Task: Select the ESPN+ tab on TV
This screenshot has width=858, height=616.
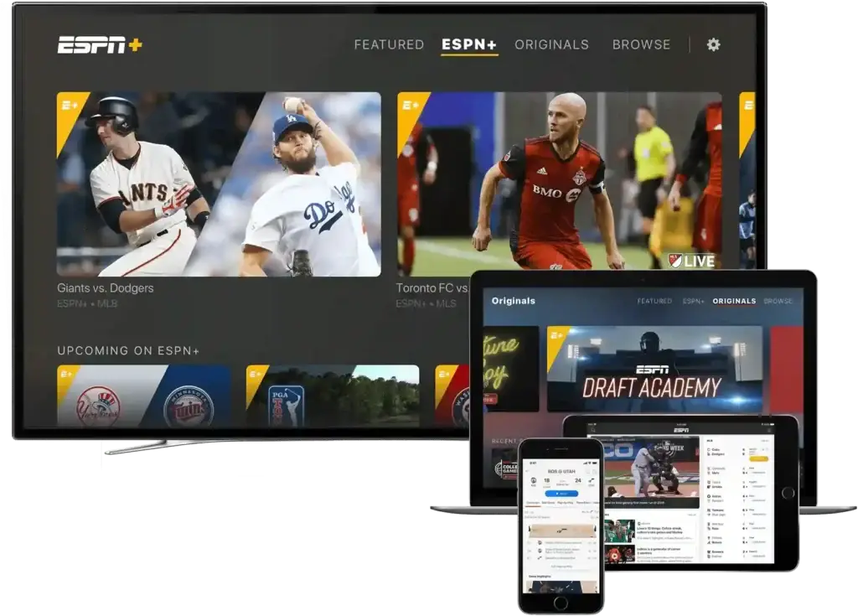Action: [x=469, y=44]
